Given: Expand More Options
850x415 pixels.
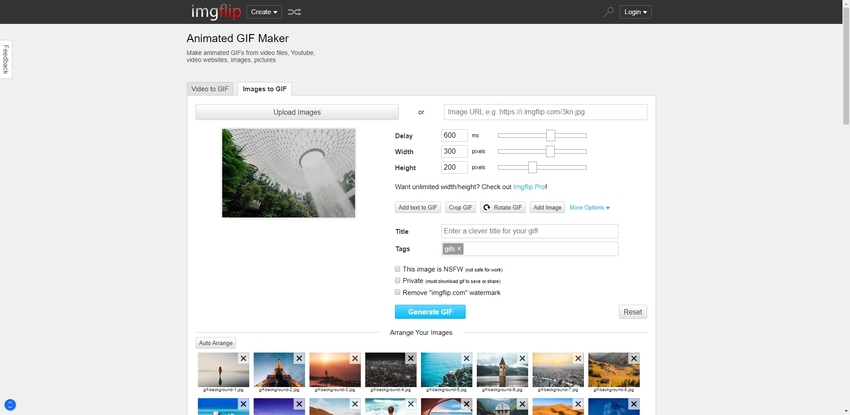Looking at the screenshot, I should (x=589, y=208).
